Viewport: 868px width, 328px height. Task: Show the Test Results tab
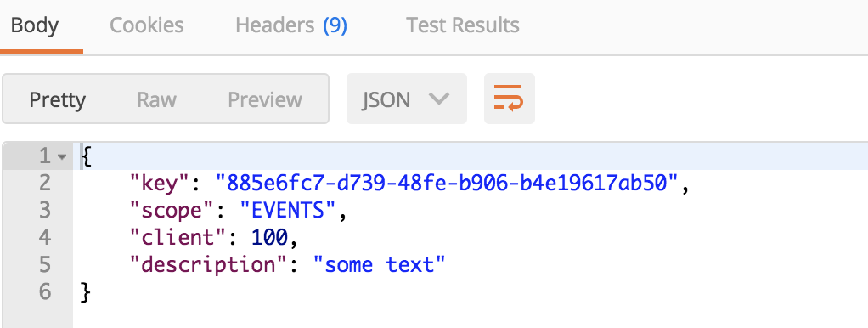pyautogui.click(x=463, y=25)
